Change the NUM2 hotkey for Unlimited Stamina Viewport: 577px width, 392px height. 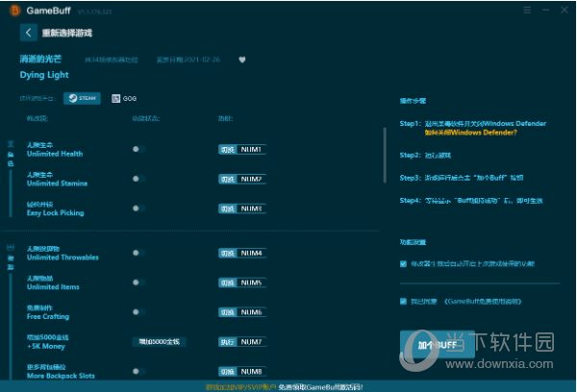click(242, 179)
